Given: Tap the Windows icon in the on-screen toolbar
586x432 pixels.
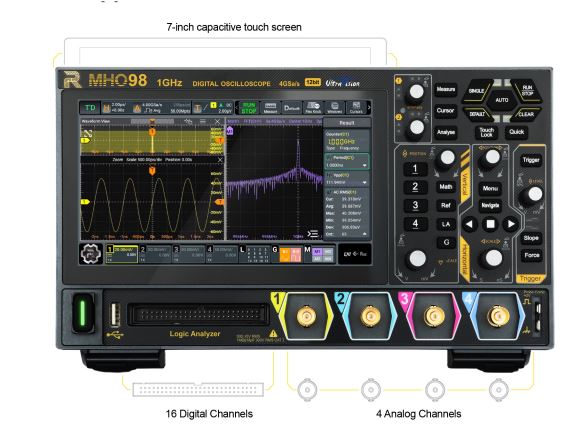Looking at the screenshot, I should 334,108.
